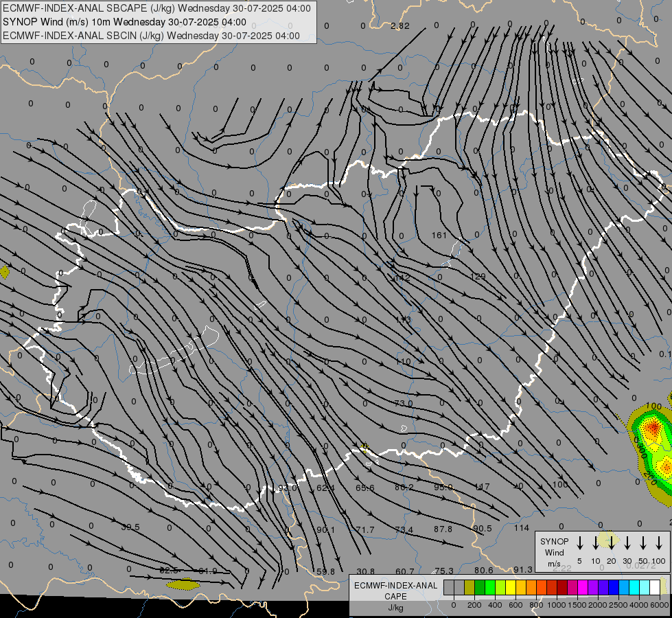Image resolution: width=672 pixels, height=618 pixels.
Task: Click the 2.82 value at the top of the map
Action: (x=400, y=25)
